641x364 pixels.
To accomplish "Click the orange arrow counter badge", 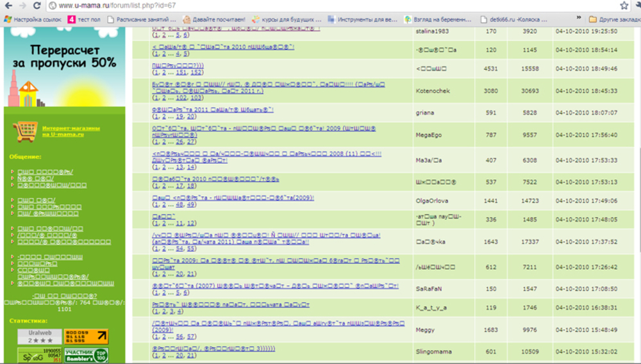I will click(x=87, y=336).
